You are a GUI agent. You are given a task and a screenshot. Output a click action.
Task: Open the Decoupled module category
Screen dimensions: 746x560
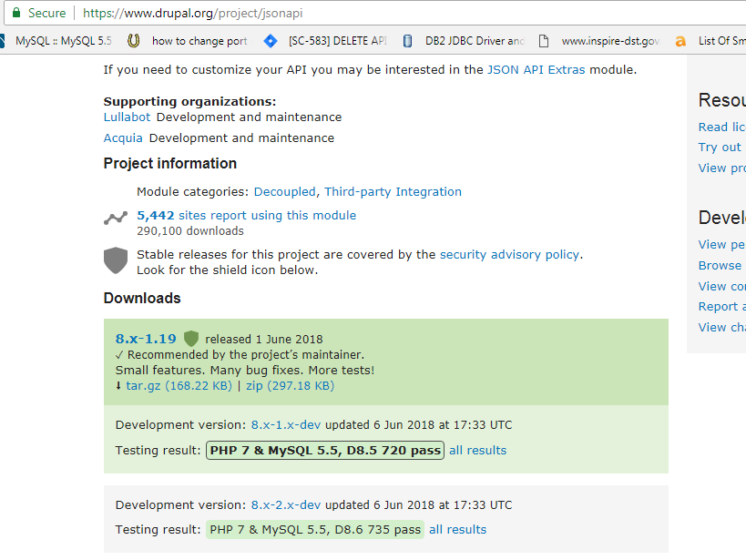[x=284, y=192]
